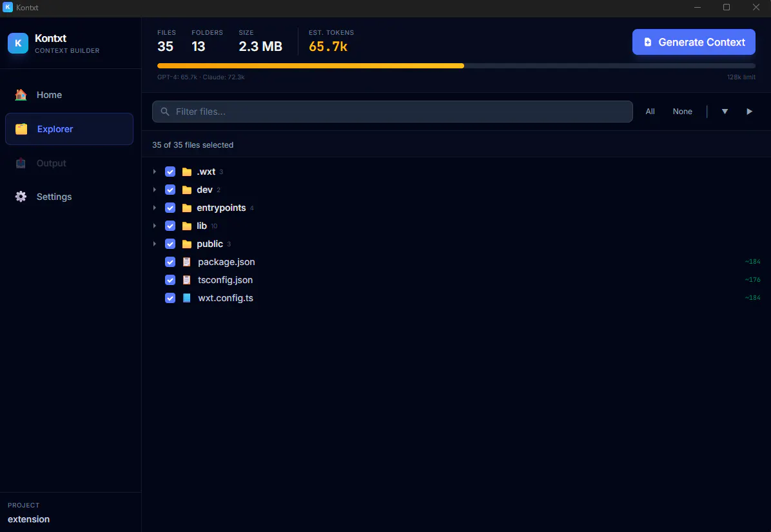This screenshot has width=771, height=532.
Task: Click the lib folder icon
Action: (x=187, y=226)
